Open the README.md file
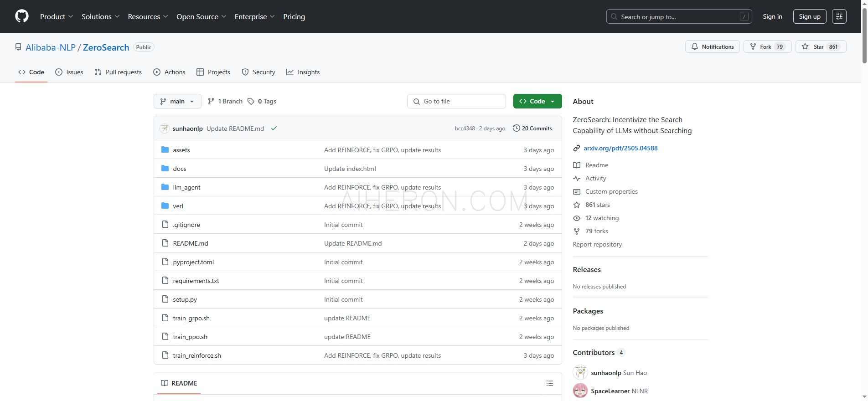The width and height of the screenshot is (868, 401). pyautogui.click(x=191, y=243)
